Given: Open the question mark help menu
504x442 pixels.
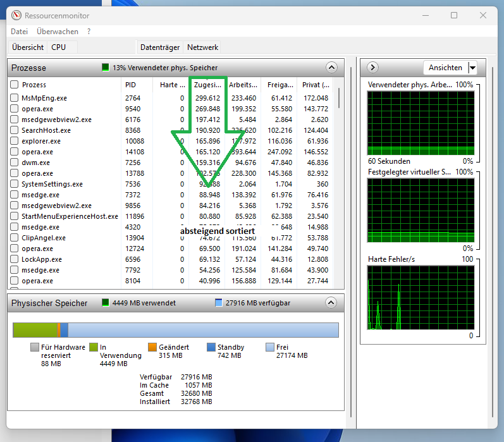Looking at the screenshot, I should coord(89,32).
